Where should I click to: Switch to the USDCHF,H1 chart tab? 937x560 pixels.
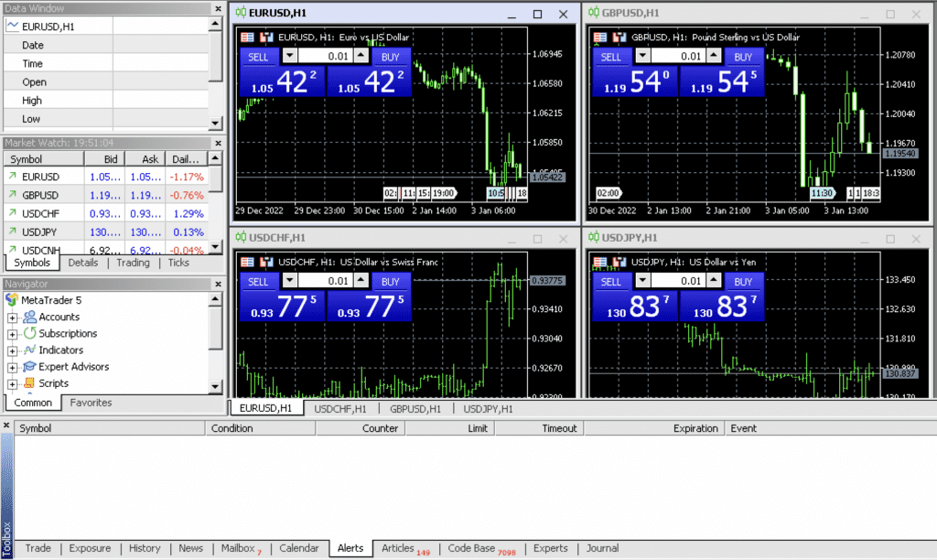click(x=340, y=409)
